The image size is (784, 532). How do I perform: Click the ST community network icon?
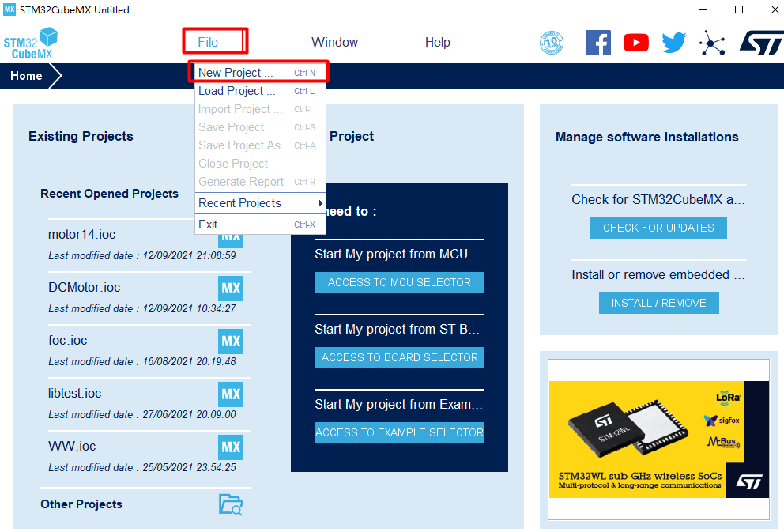[x=713, y=43]
